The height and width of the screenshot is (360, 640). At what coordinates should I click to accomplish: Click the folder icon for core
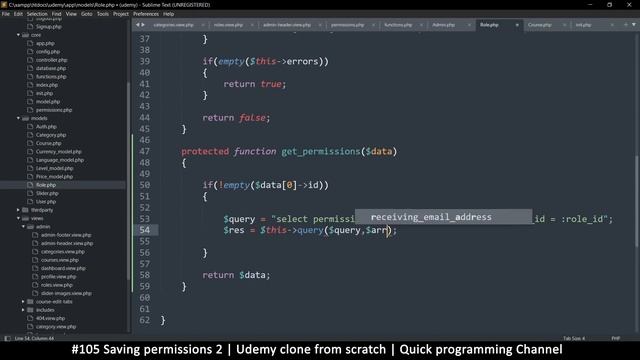[25, 35]
